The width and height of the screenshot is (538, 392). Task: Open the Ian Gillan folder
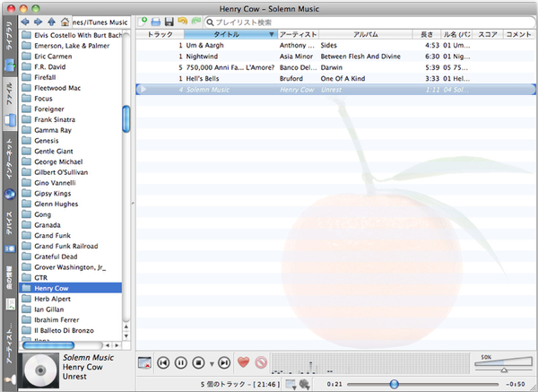(x=71, y=309)
